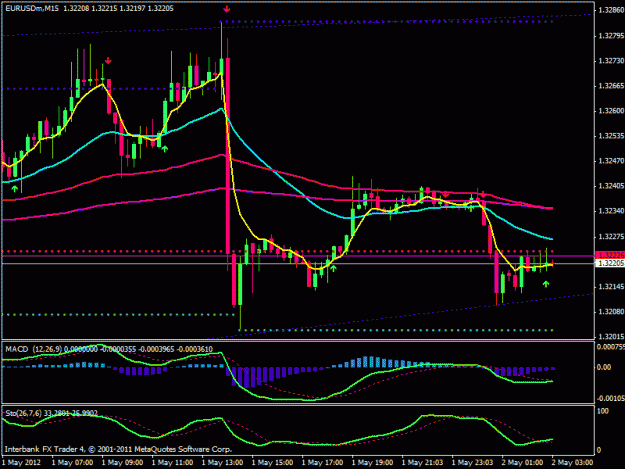625x469 pixels.
Task: Click the red 1.32226 price level label
Action: pos(610,255)
